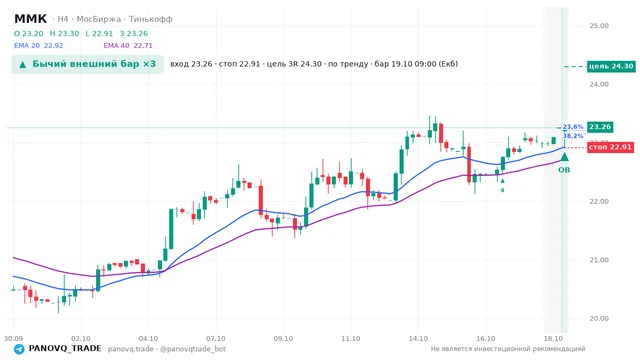640x360 pixels.
Task: Click the 14.10 date axis label
Action: coord(418,339)
